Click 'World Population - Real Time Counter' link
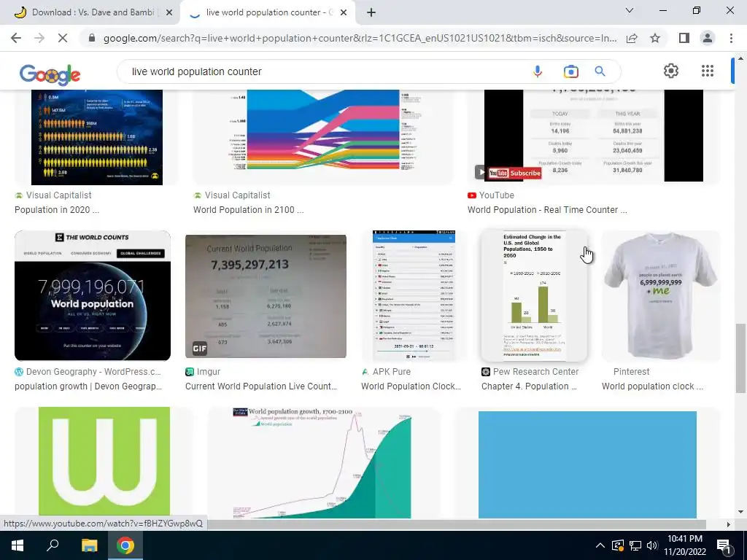 click(547, 210)
